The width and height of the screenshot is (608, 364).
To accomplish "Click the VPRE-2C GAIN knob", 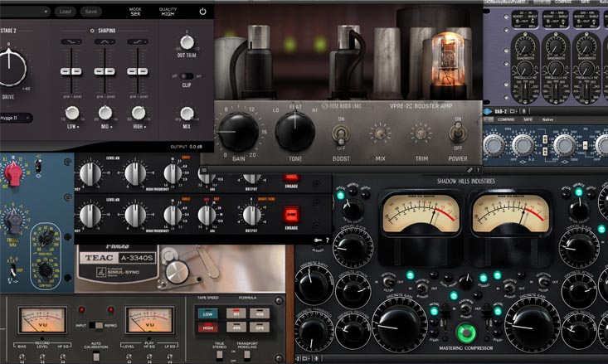I will [x=238, y=132].
